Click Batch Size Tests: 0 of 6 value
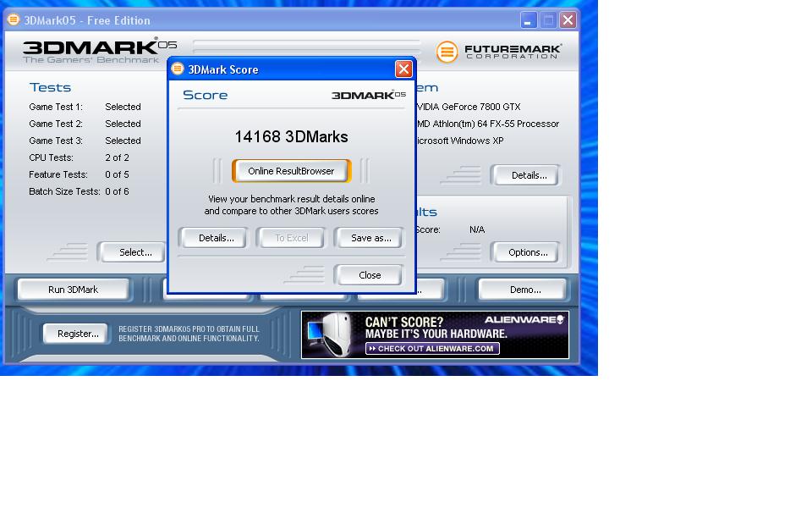This screenshot has height=508, width=812. click(x=117, y=192)
